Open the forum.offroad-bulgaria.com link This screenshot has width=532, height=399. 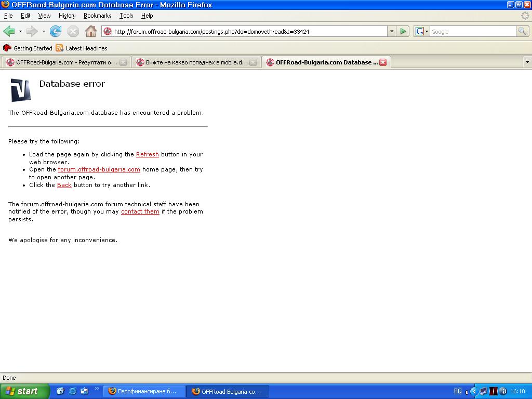99,169
